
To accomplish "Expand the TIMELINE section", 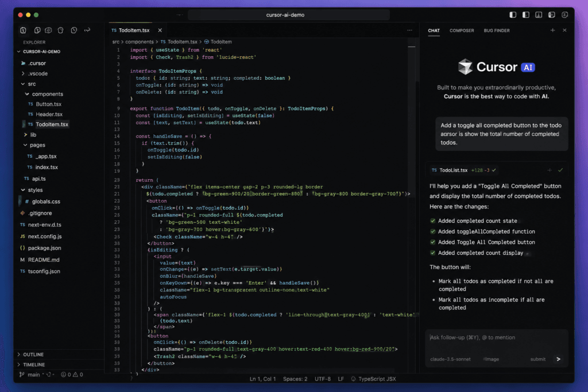I will coord(19,364).
